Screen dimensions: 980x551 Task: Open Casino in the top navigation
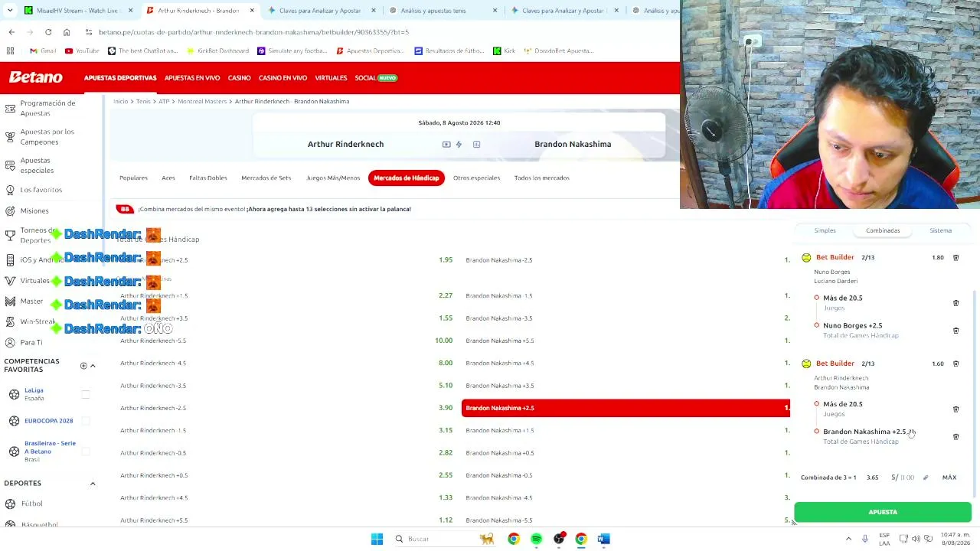pyautogui.click(x=239, y=78)
